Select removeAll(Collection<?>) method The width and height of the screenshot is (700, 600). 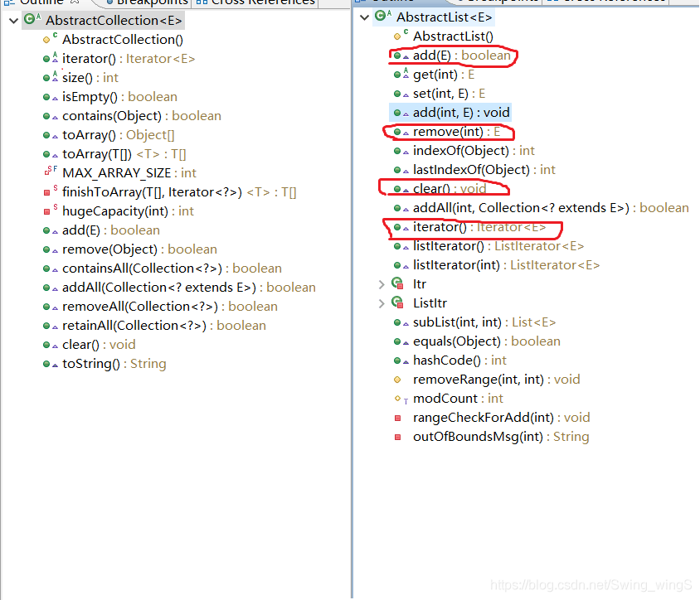click(170, 307)
